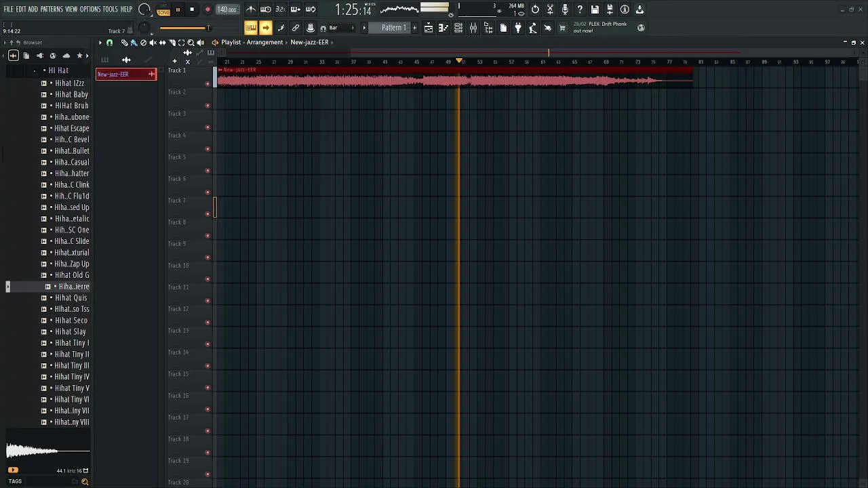Select the New-jazz-EER clip in picker
This screenshot has height=488, width=868.
pos(127,74)
